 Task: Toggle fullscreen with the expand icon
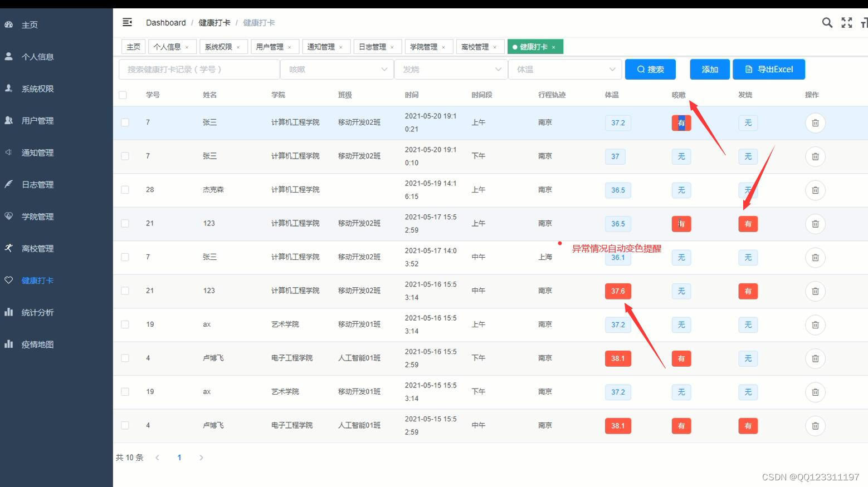pyautogui.click(x=847, y=22)
